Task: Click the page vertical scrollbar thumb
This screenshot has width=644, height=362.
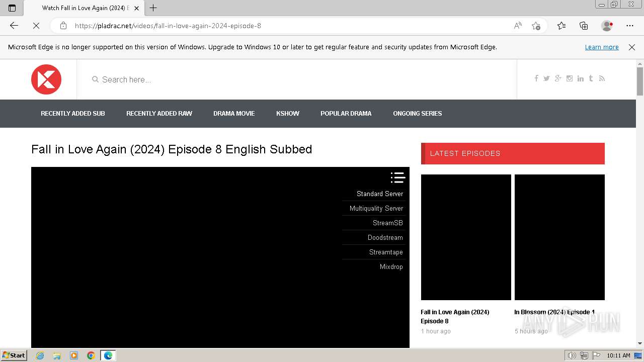Action: pos(640,80)
